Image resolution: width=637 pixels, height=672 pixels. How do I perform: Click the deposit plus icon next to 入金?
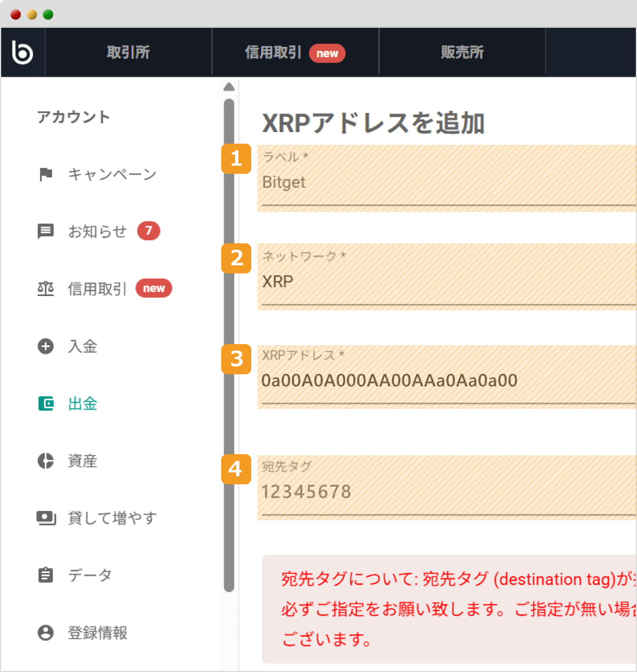tap(46, 346)
